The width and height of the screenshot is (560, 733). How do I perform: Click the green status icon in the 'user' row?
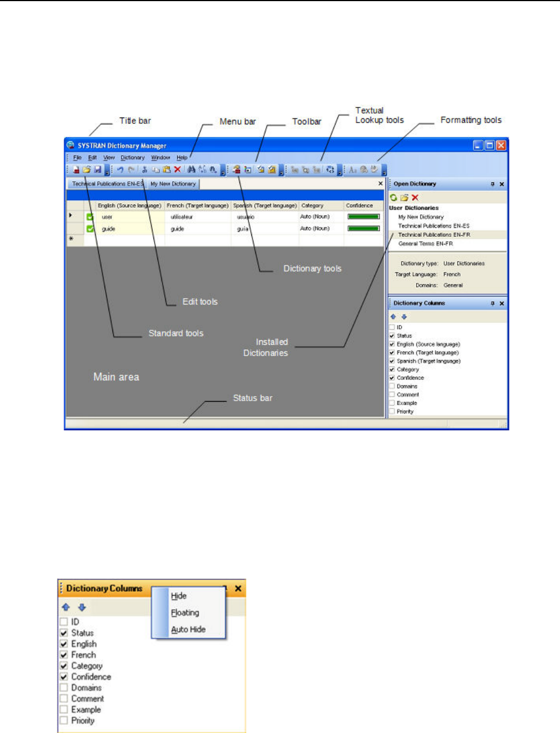(90, 217)
